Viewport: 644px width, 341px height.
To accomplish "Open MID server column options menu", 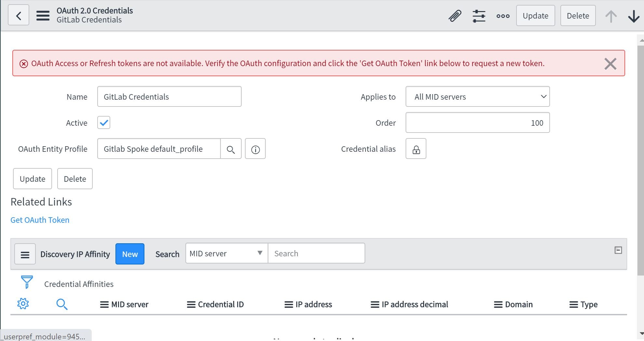I will point(104,305).
